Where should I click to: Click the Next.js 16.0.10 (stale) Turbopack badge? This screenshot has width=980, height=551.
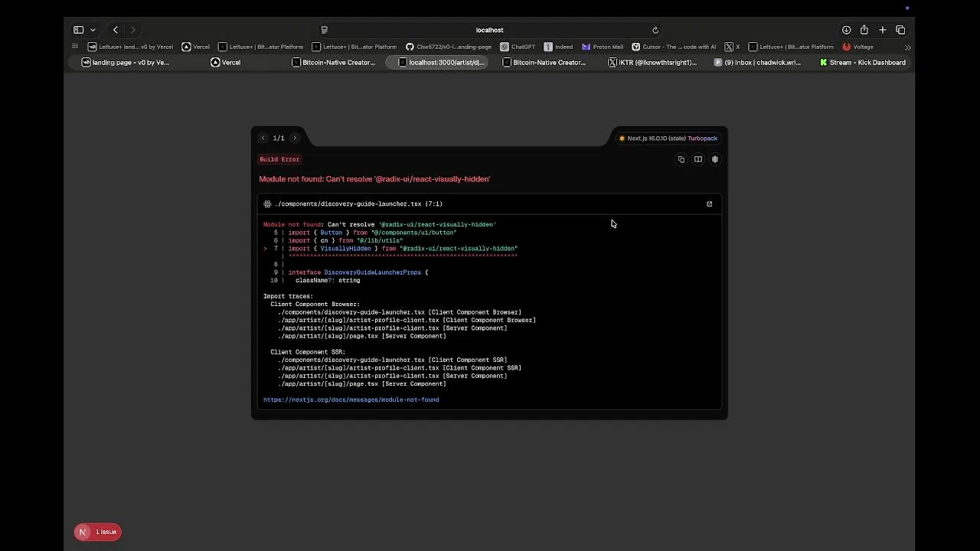(668, 139)
